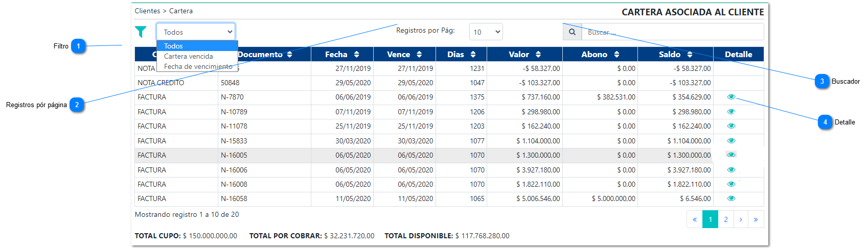
Task: Go to page 2 of results
Action: (725, 219)
